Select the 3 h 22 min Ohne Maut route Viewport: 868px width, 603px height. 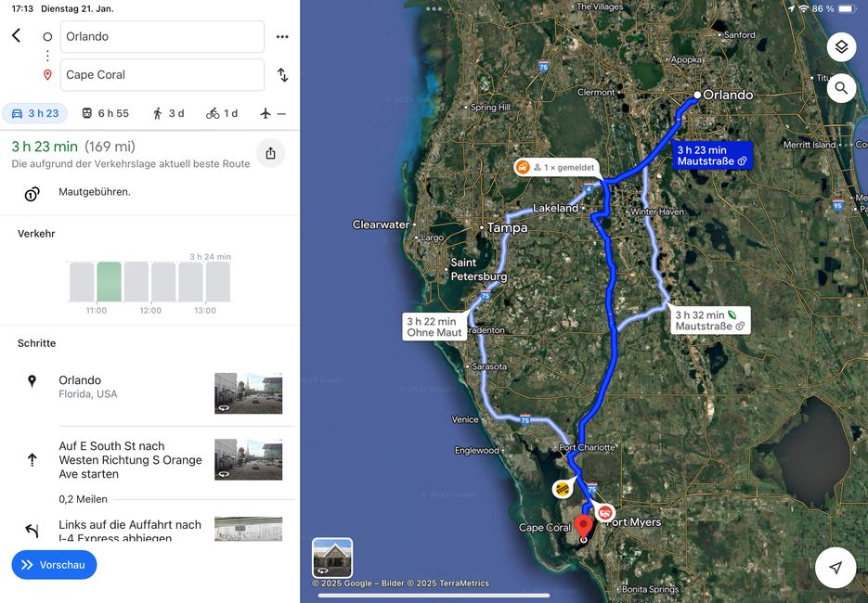(x=434, y=327)
